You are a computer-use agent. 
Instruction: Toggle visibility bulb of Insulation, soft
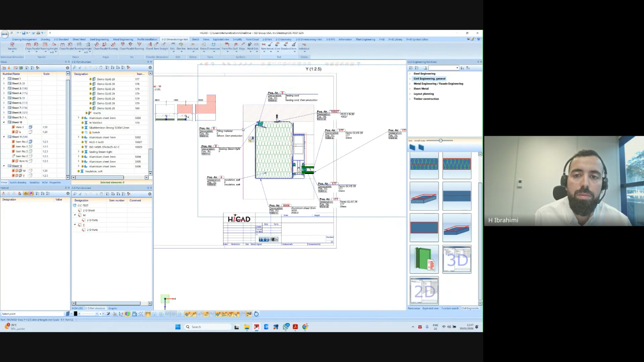pyautogui.click(x=78, y=171)
